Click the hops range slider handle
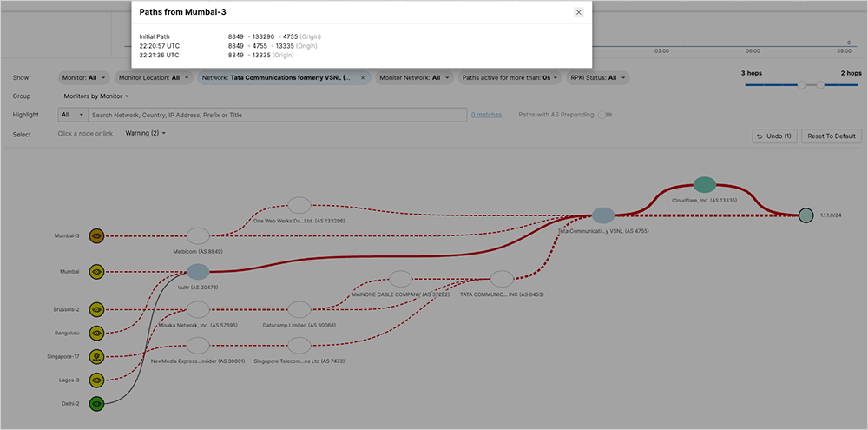 click(x=801, y=84)
